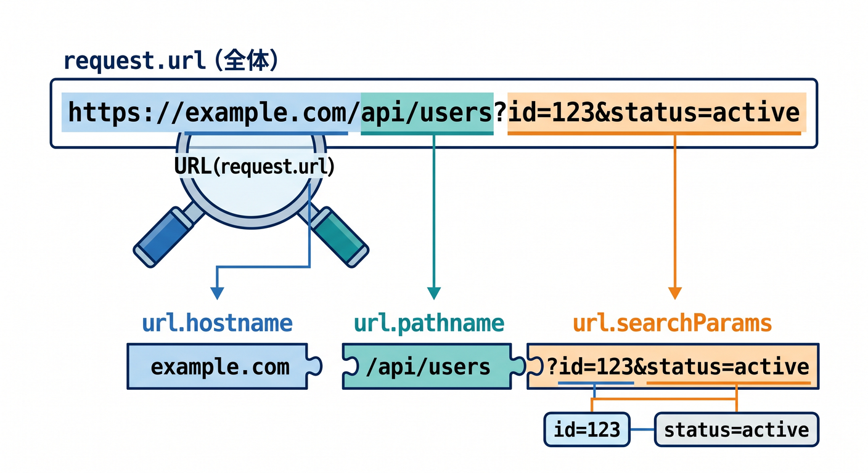Screen dimensions: 868x473
Task: Click the orange "id=123&status=active" URL segment
Action: tap(657, 113)
